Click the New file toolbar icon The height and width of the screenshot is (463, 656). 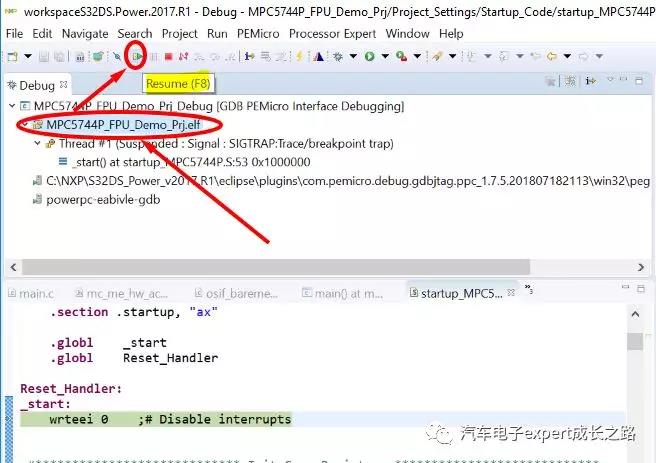12,56
